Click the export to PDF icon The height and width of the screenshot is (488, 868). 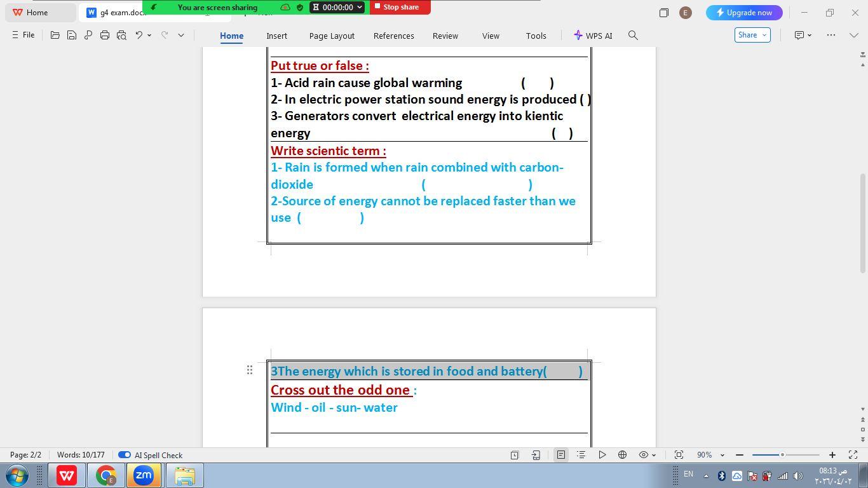pos(88,36)
